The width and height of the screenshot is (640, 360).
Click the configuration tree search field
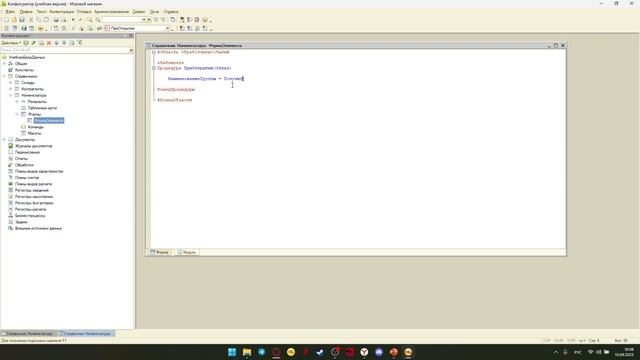(64, 50)
